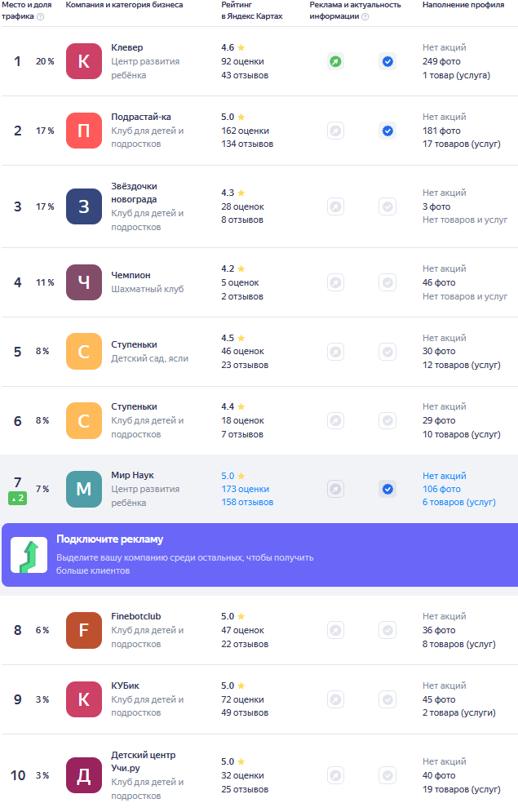Click the Рейтинг в Яндекс Картах column header
The height and width of the screenshot is (812, 518).
coord(251,11)
